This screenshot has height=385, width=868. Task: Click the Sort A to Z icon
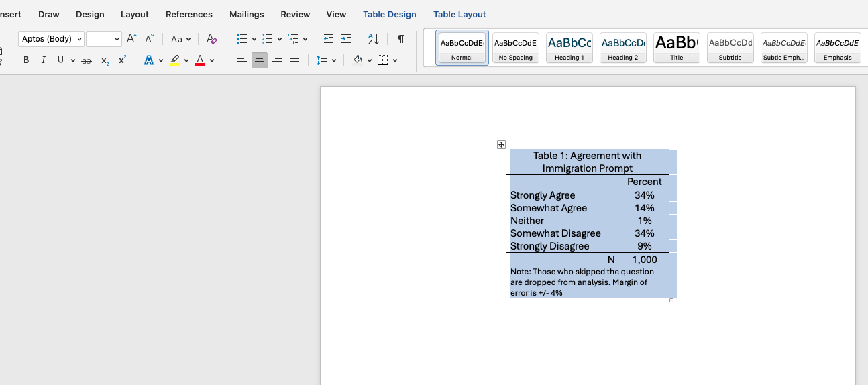point(374,39)
